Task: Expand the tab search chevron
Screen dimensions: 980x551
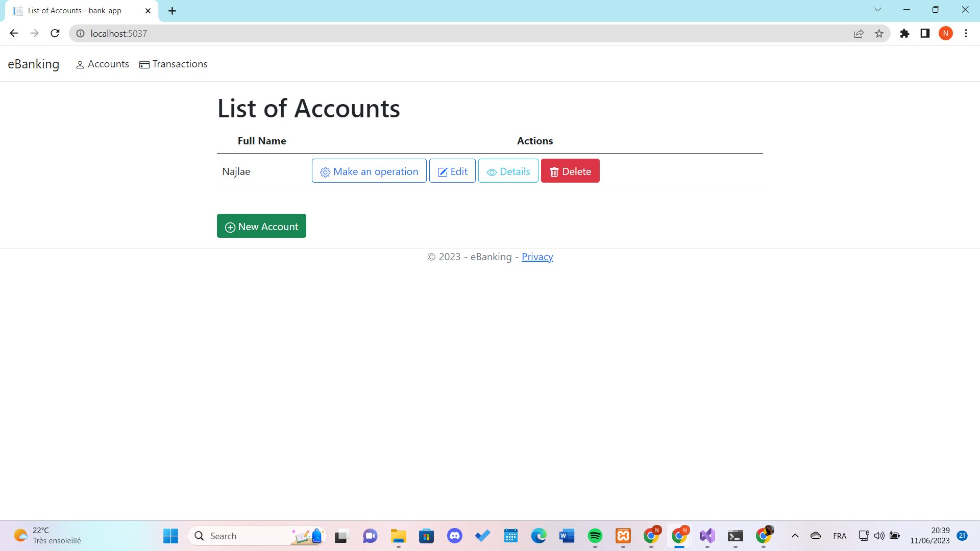Action: (877, 10)
